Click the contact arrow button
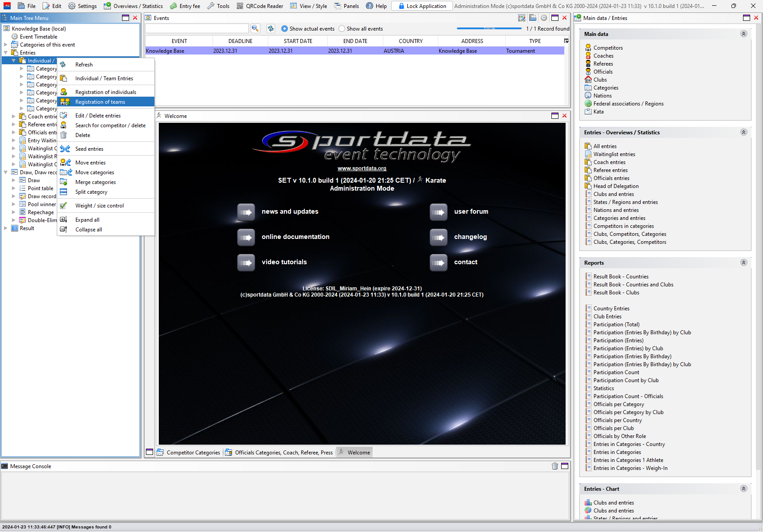This screenshot has width=763, height=532. [438, 262]
